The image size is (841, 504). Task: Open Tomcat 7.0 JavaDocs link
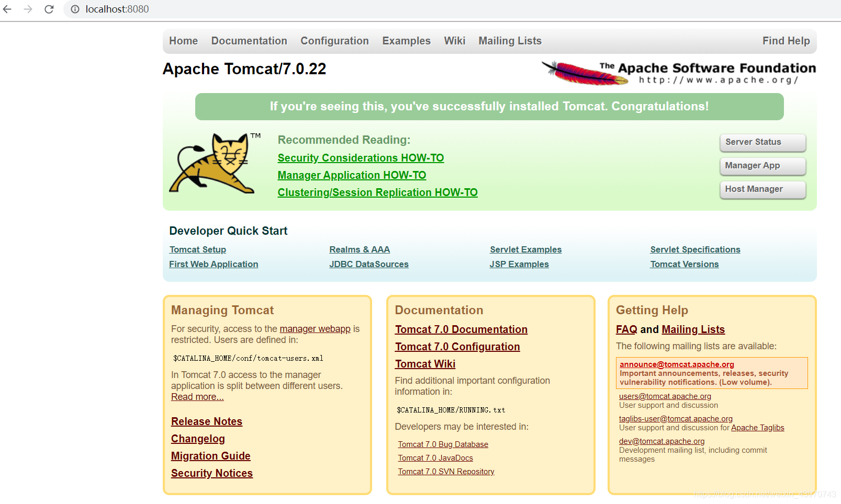click(x=435, y=458)
